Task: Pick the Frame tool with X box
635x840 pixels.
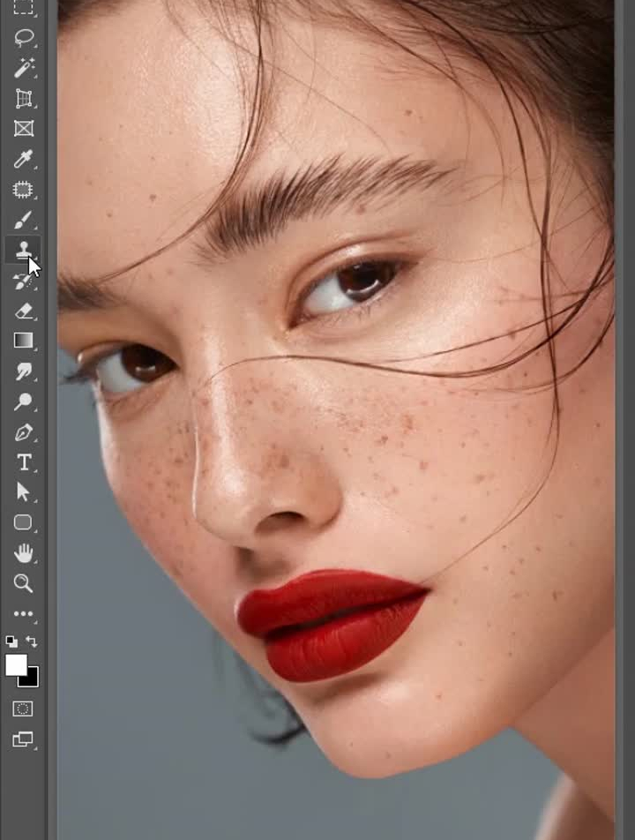Action: (24, 129)
